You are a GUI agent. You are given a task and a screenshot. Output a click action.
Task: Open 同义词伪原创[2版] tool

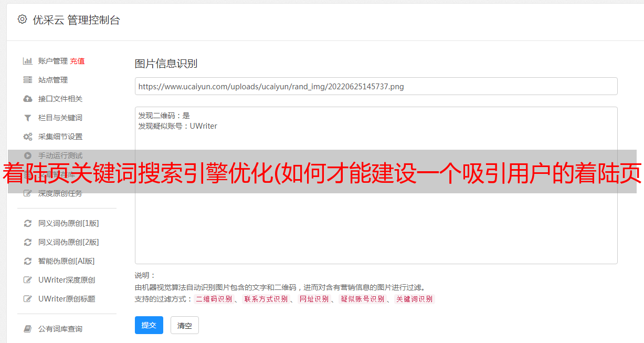pos(69,242)
